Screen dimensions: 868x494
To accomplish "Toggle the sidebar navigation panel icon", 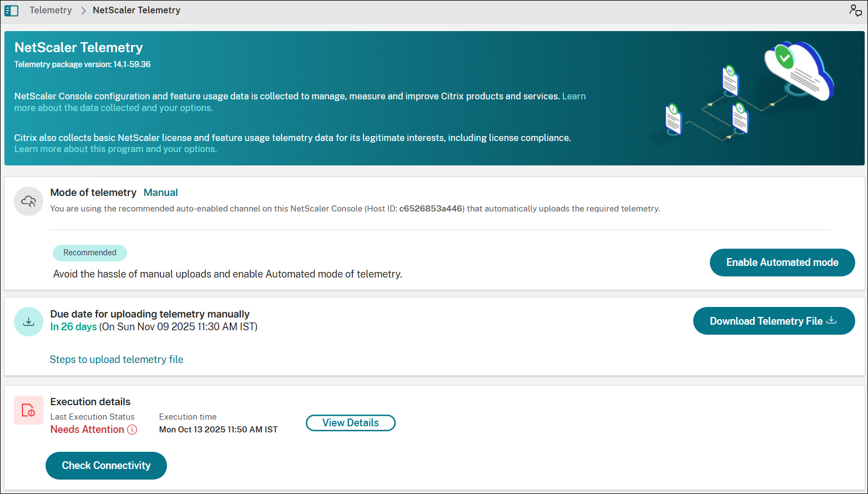I will 11,11.
